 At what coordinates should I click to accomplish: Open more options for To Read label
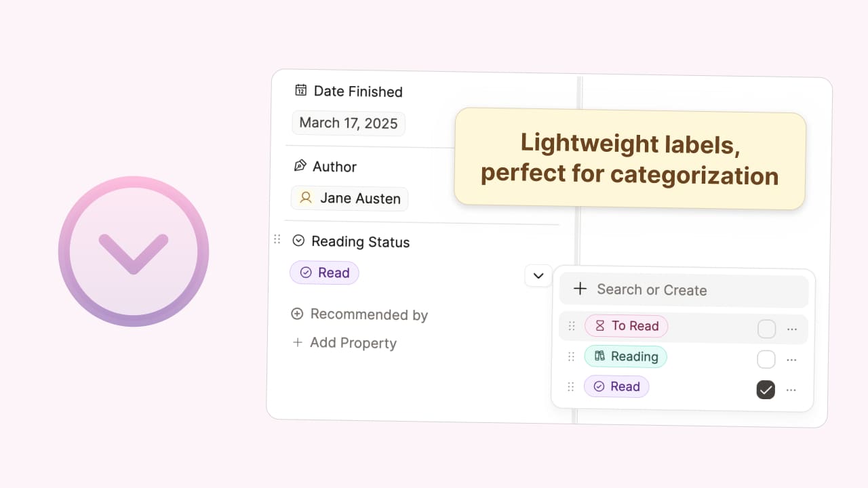(x=792, y=329)
